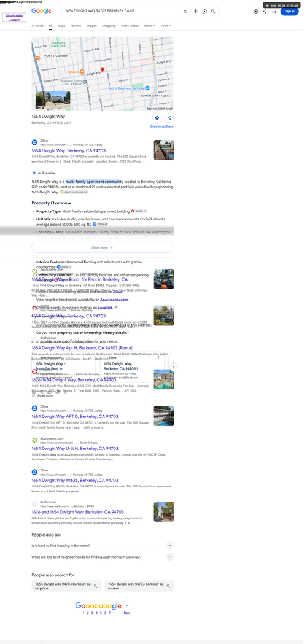Switch to the AI Mode tab

37,25
